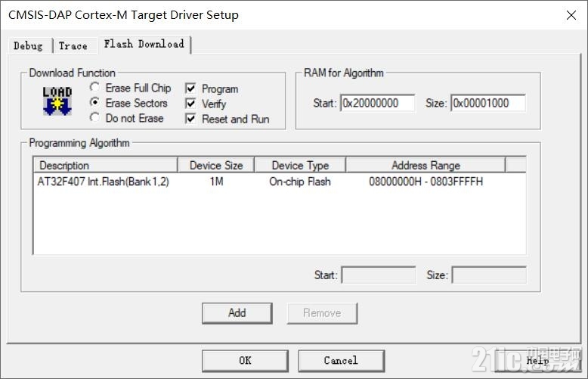Image resolution: width=588 pixels, height=379 pixels.
Task: Click the Device Size column header
Action: (x=216, y=165)
